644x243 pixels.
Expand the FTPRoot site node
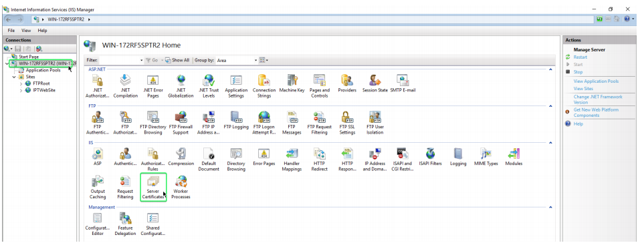click(x=21, y=83)
